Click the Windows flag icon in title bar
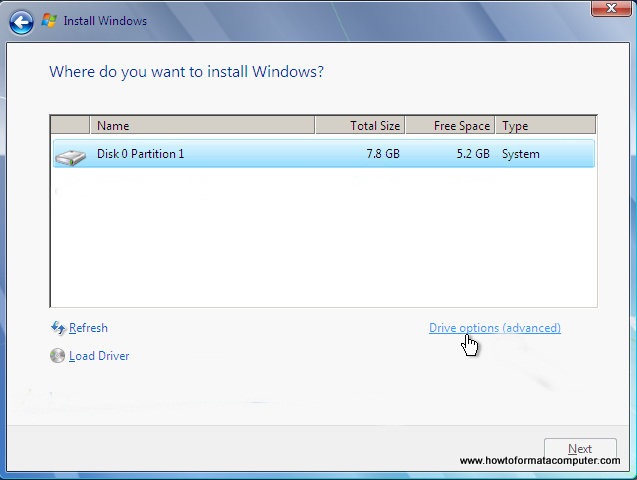This screenshot has height=480, width=637. point(49,19)
